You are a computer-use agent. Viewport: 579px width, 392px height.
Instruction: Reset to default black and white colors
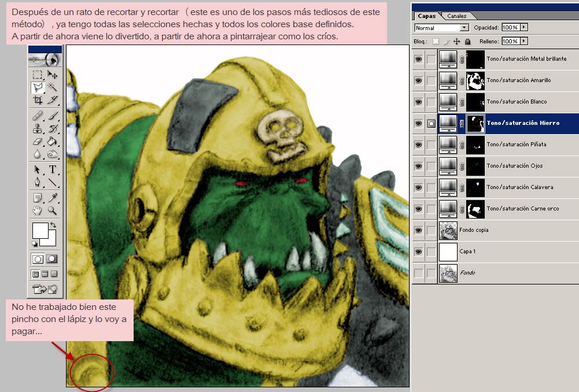pyautogui.click(x=35, y=243)
